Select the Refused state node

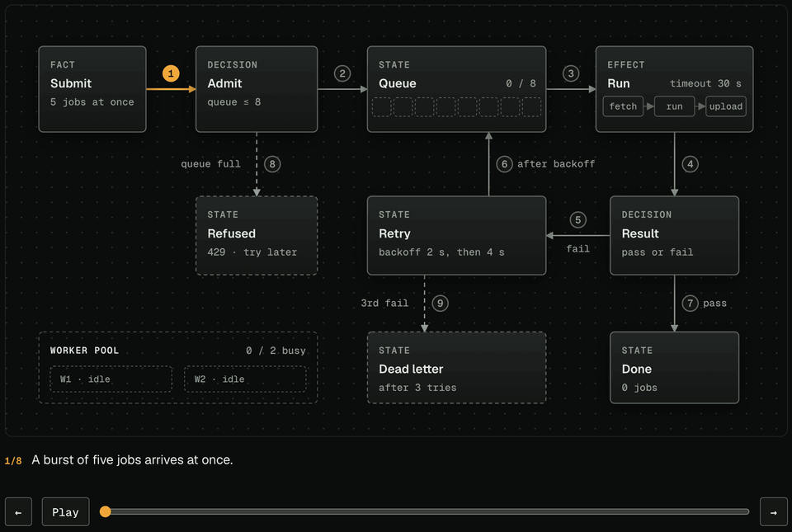(257, 236)
